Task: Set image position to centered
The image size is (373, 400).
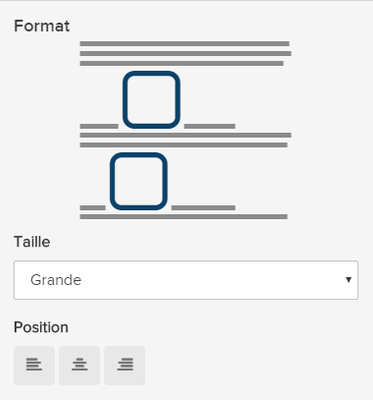Action: click(x=79, y=365)
